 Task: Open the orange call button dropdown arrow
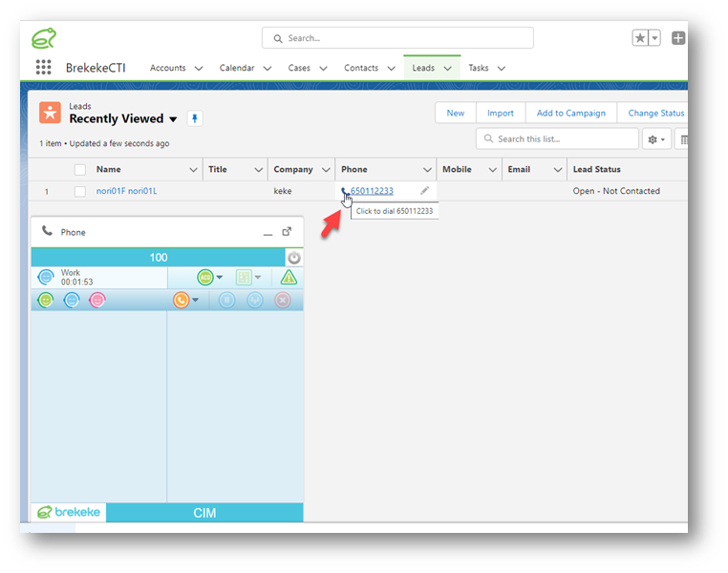(196, 300)
